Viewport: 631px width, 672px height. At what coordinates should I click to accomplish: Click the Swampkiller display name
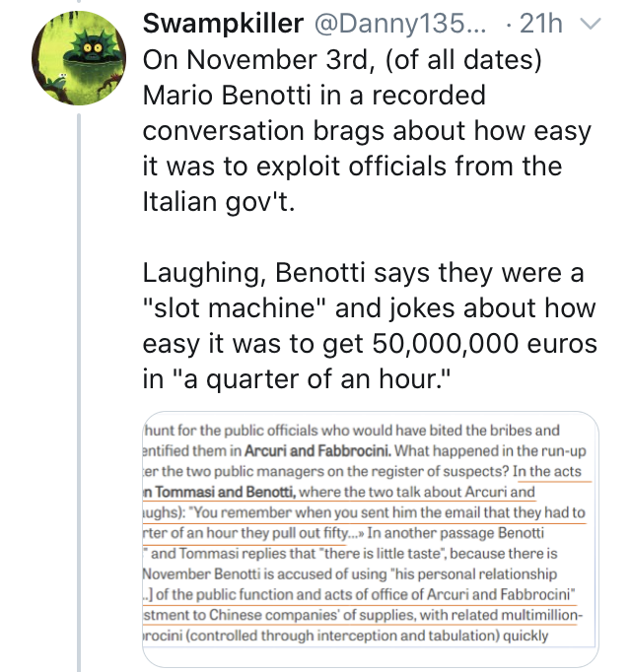pos(223,23)
